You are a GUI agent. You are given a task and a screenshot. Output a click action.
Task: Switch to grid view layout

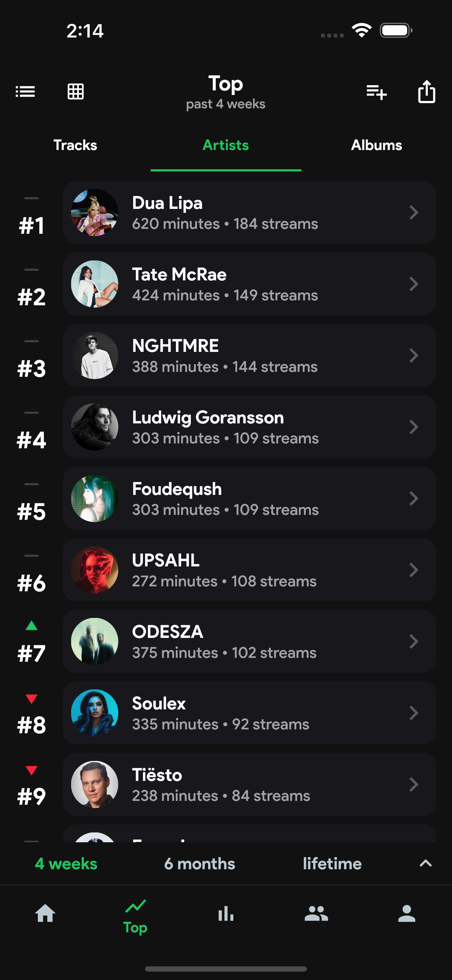coord(75,92)
